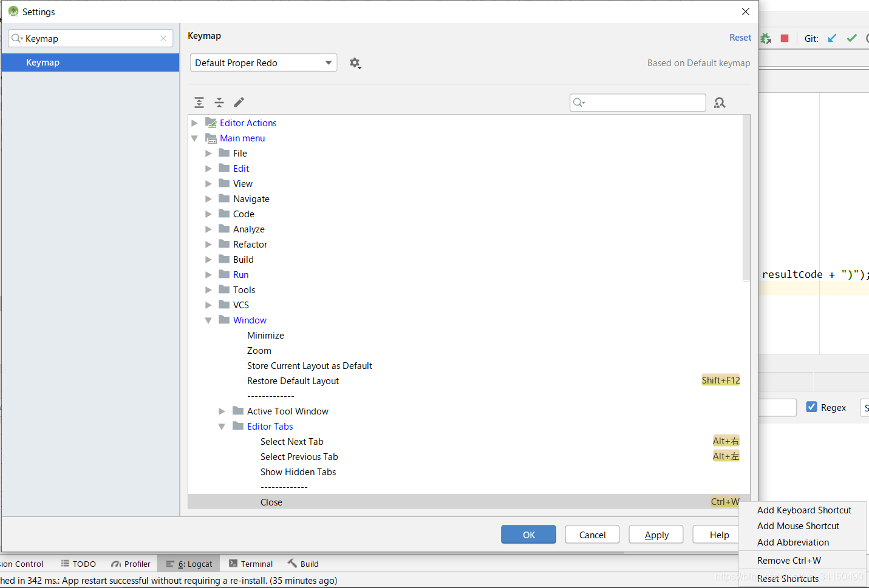Select the Close action row
The height and width of the screenshot is (588, 869).
pos(465,502)
